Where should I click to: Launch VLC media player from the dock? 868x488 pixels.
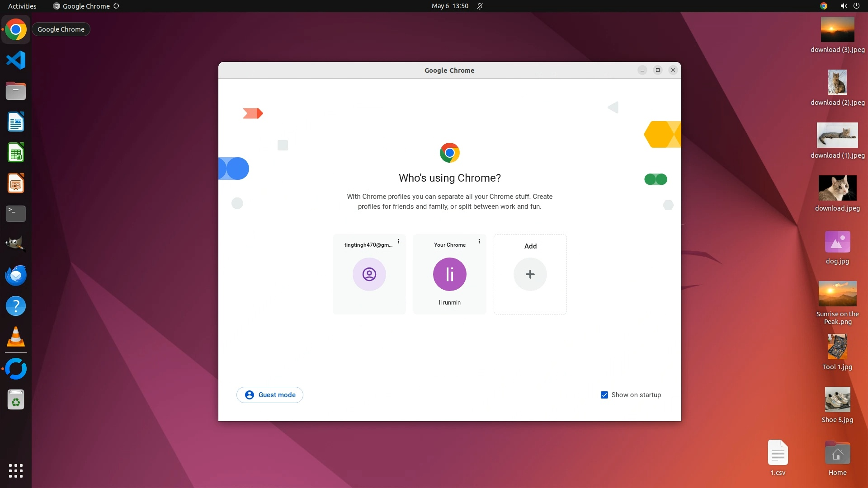(x=16, y=337)
